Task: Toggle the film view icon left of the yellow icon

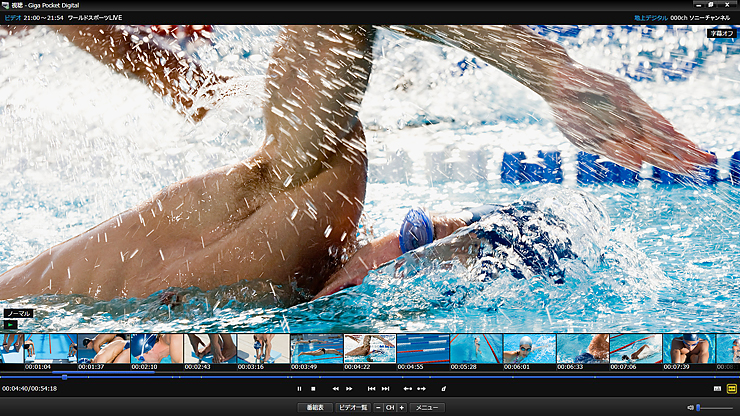Action: [x=717, y=388]
